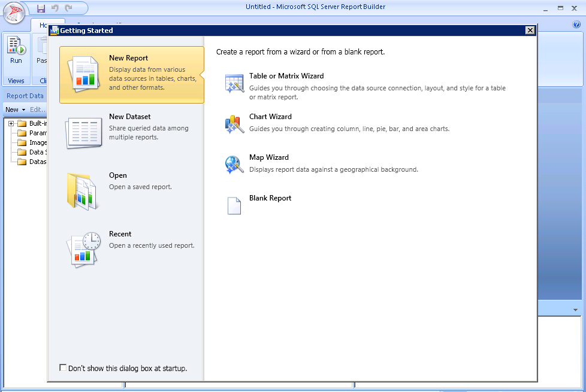This screenshot has width=586, height=392.
Task: Expand the Built-in Fields tree node
Action: tap(11, 123)
